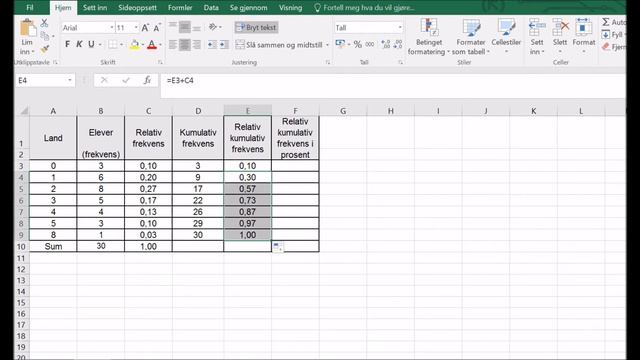The image size is (640, 360).
Task: Switch to Visning tab
Action: tap(290, 7)
